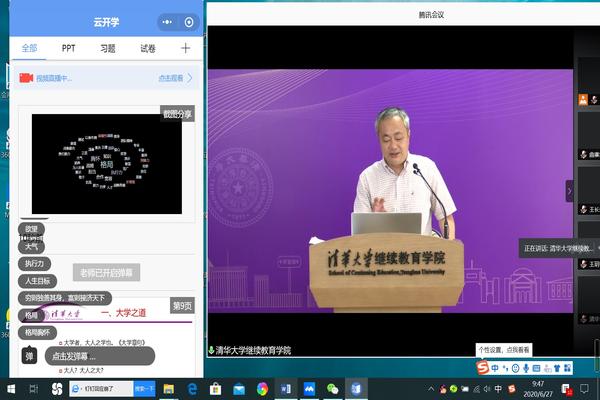Click the 大气 danmaku bubble
Screen dimensions: 600x400
[x=31, y=247]
